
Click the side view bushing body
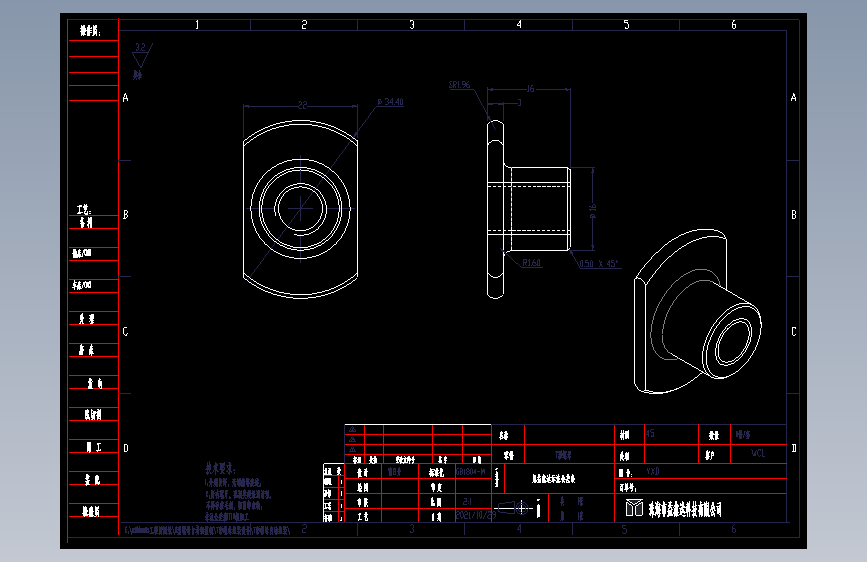(539, 209)
